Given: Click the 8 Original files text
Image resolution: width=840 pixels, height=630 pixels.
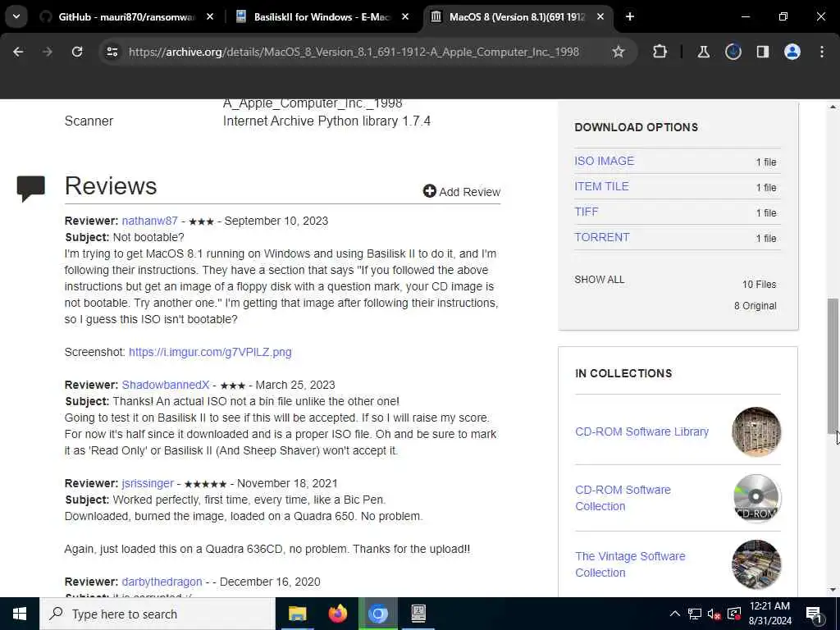Looking at the screenshot, I should (755, 306).
